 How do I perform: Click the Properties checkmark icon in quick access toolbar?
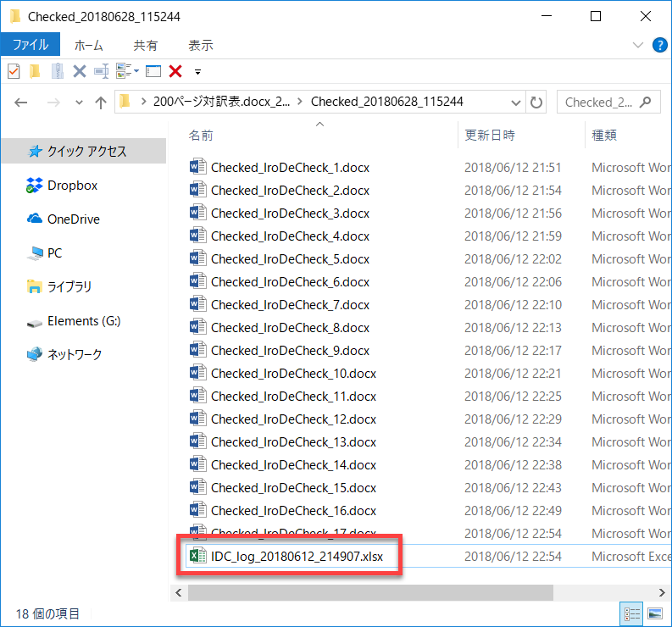pos(13,71)
